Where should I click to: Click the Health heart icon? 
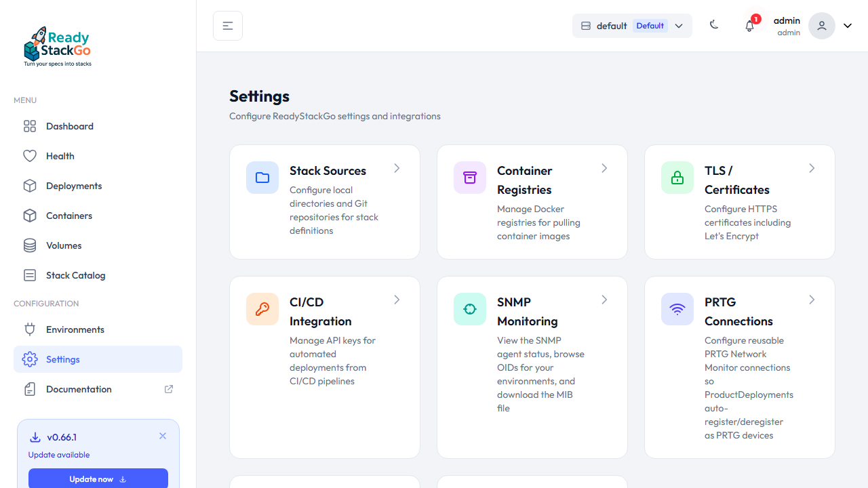click(x=30, y=156)
